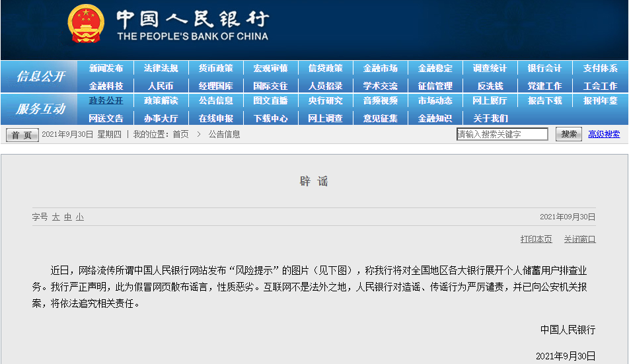Go to 下载中心
The width and height of the screenshot is (629, 364).
(x=270, y=118)
